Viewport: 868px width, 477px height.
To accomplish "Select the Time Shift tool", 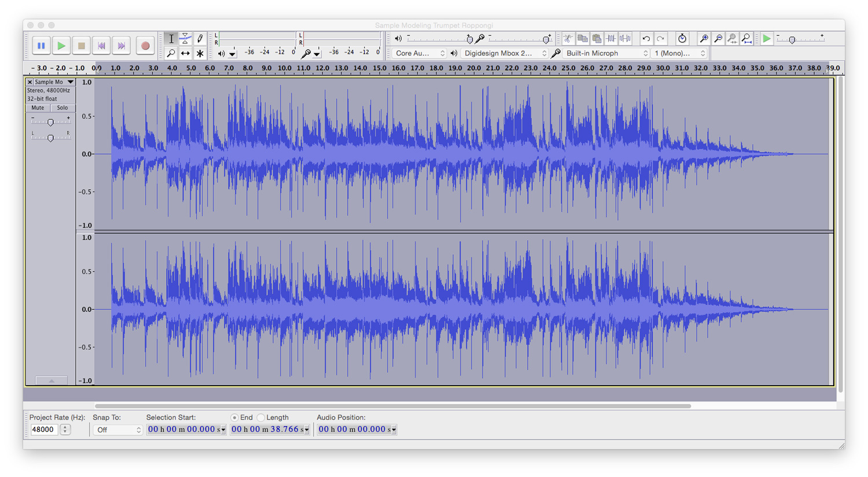I will (x=185, y=53).
